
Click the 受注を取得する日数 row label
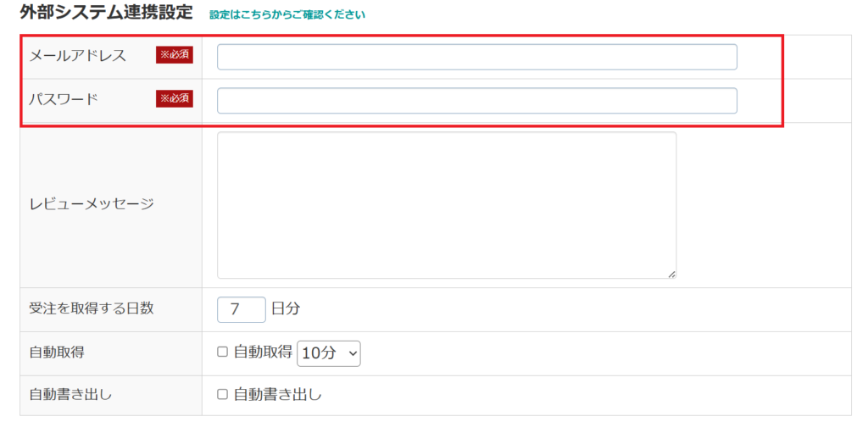pyautogui.click(x=92, y=308)
